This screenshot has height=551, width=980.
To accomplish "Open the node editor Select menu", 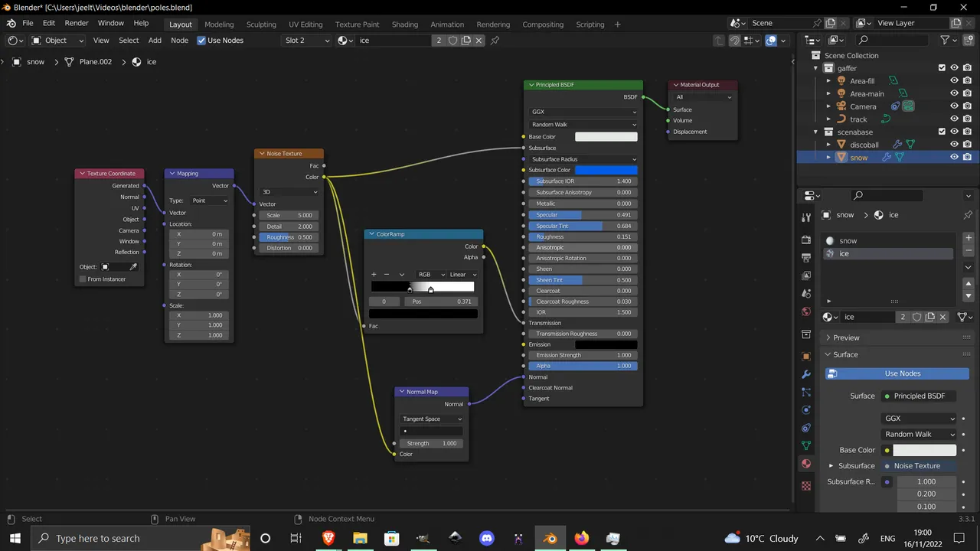I will point(129,41).
